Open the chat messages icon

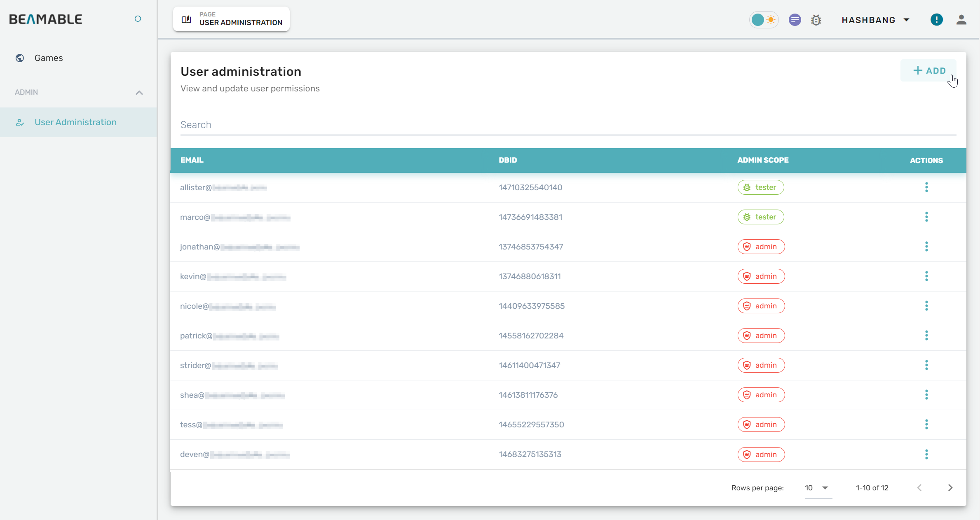tap(795, 20)
